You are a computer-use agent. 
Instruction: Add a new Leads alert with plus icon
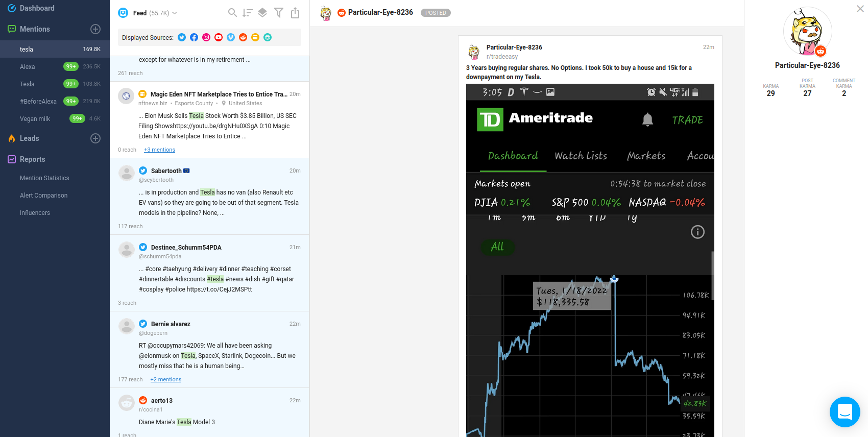(95, 138)
